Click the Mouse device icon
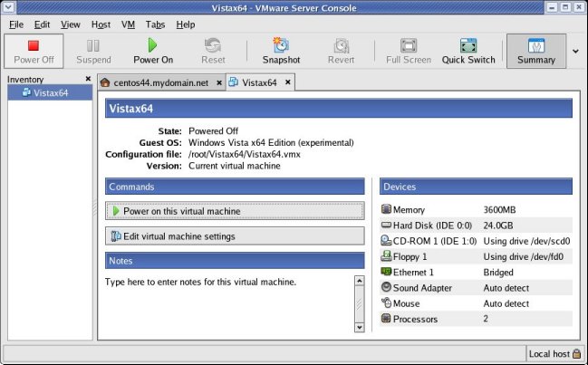This screenshot has width=588, height=365. 386,303
